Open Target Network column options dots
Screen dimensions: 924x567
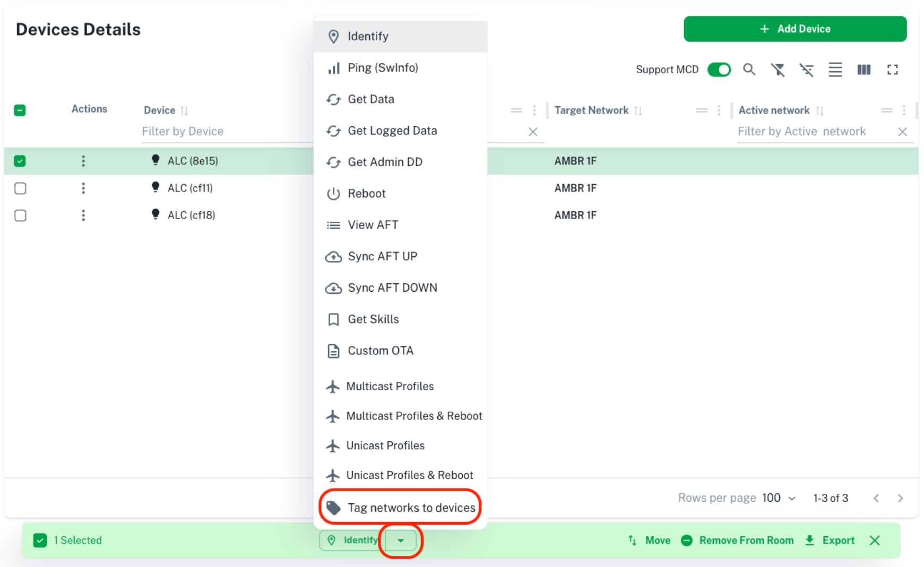pos(719,110)
